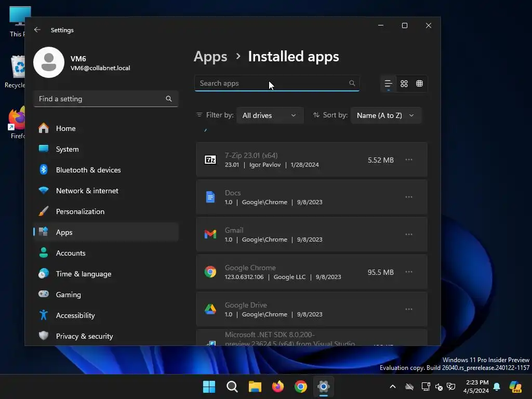532x399 pixels.
Task: Open Personalization settings
Action: [106, 211]
